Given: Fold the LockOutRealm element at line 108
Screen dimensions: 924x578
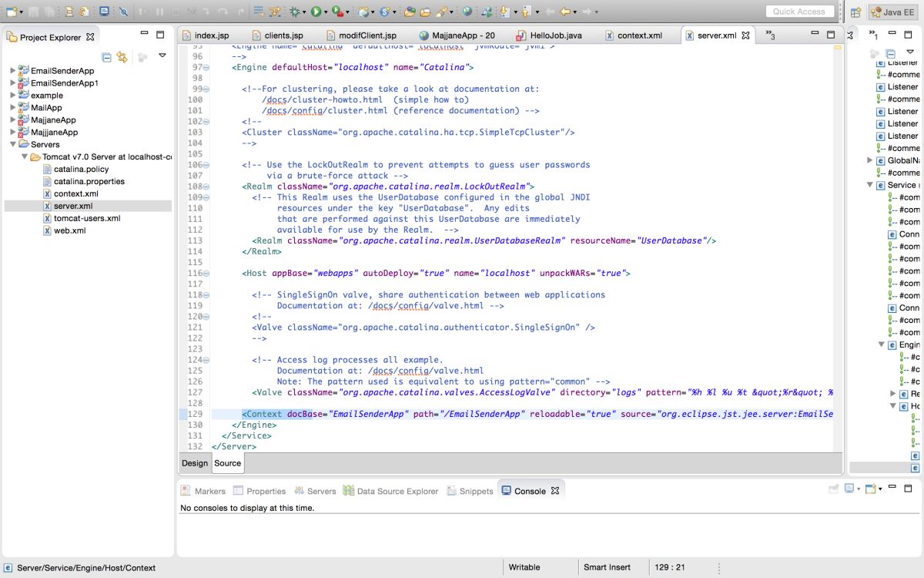Looking at the screenshot, I should (206, 187).
